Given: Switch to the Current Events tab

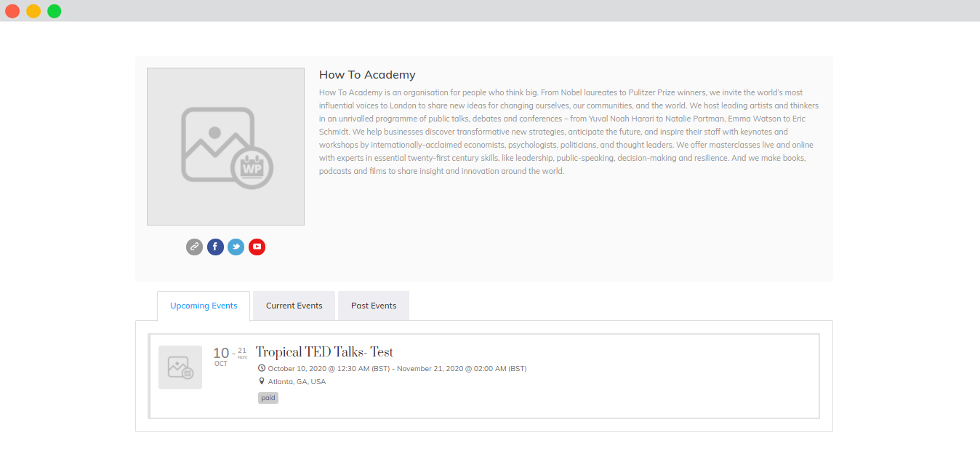Looking at the screenshot, I should [294, 306].
